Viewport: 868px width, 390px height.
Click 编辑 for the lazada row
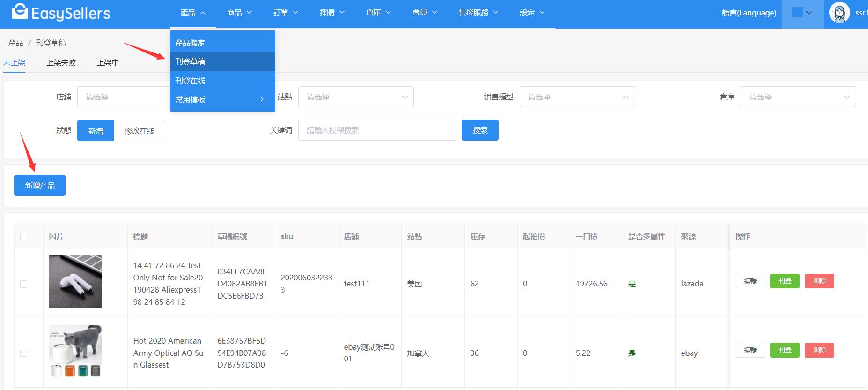[750, 281]
